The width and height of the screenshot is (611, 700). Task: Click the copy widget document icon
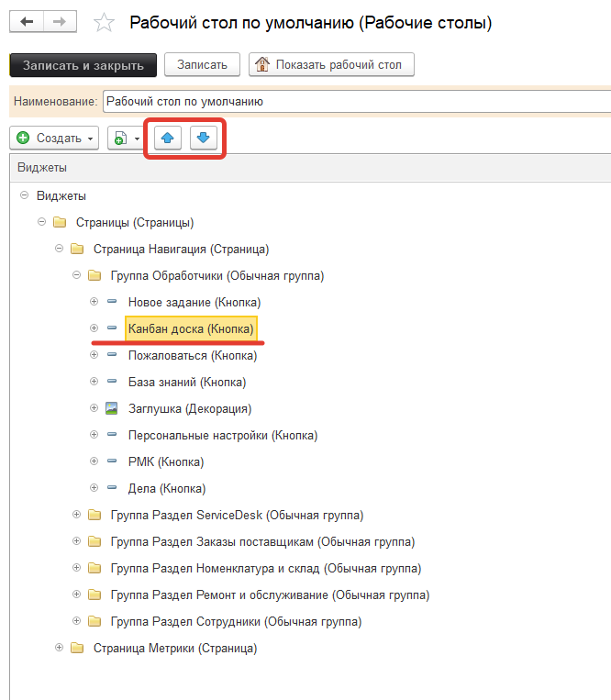119,139
